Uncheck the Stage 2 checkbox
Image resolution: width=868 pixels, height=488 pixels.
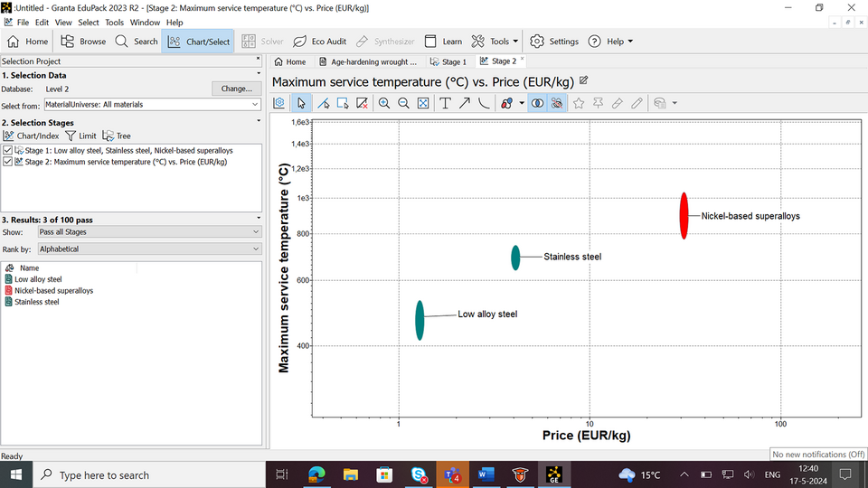[x=8, y=162]
